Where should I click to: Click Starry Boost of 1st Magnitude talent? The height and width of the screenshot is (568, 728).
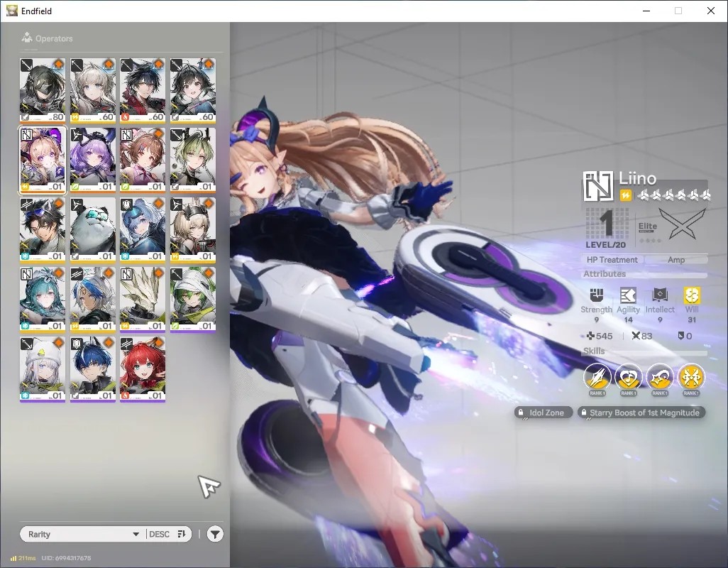pyautogui.click(x=641, y=413)
